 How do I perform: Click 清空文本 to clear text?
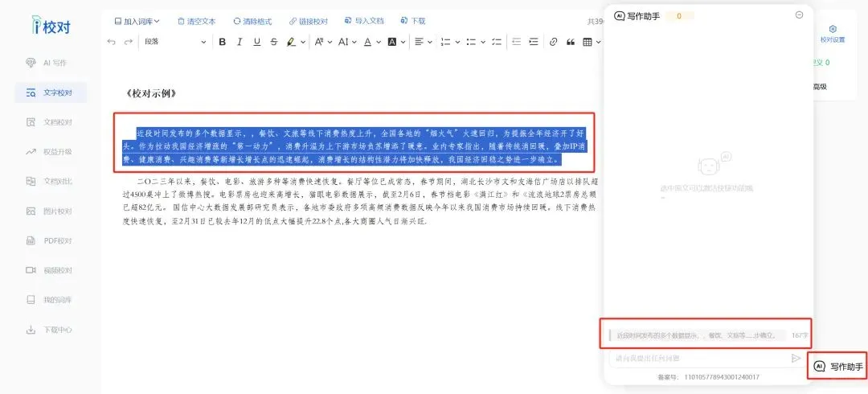197,22
